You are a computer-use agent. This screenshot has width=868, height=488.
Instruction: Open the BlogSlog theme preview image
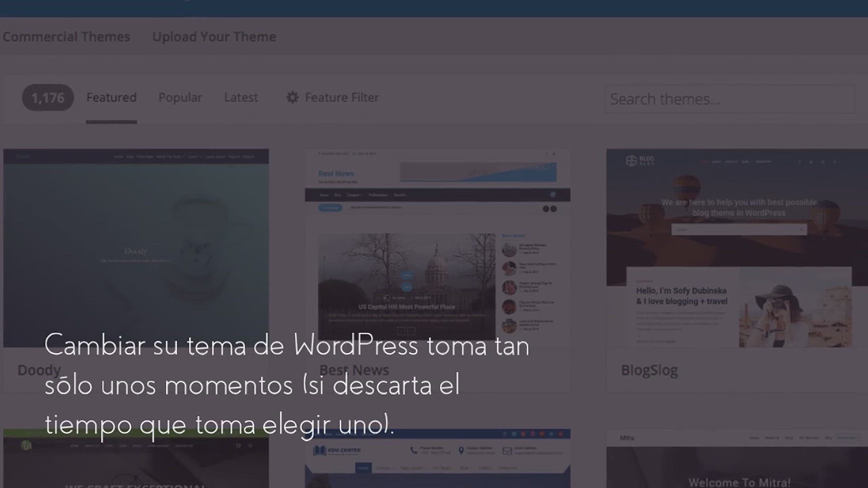737,248
